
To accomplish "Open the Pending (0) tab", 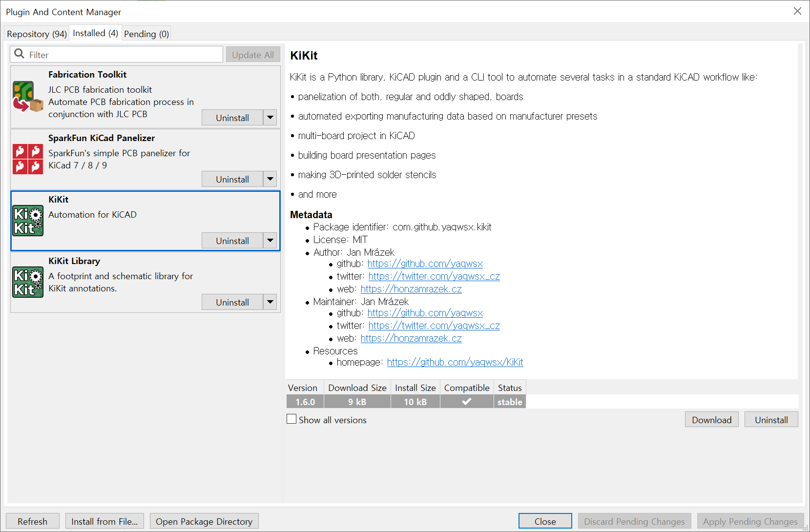I will pos(146,34).
